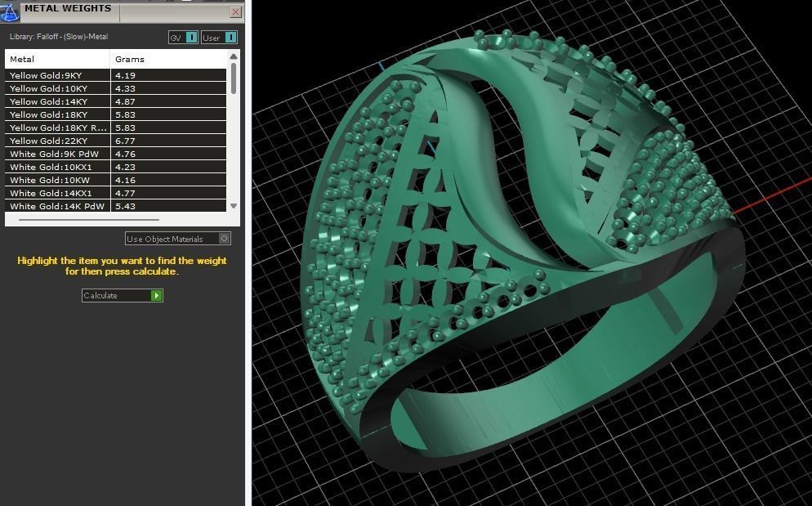This screenshot has width=812, height=506.
Task: Select the Yellow Gold:18KY row
Action: pos(116,114)
